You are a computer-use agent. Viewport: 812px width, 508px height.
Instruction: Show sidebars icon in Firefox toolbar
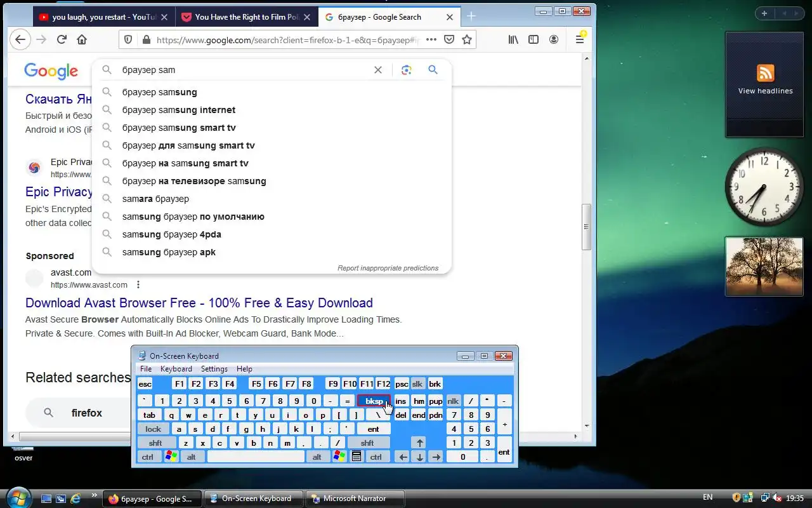coord(534,39)
